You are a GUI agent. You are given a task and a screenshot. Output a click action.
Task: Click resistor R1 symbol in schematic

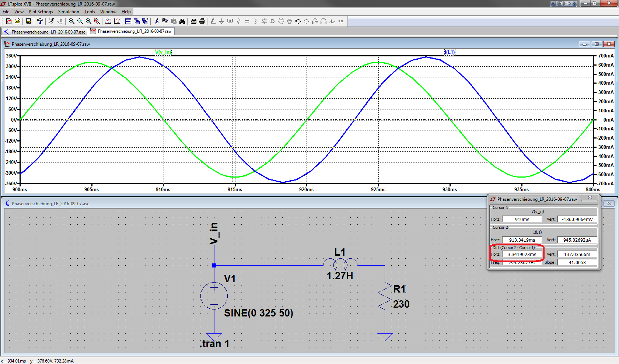(385, 297)
